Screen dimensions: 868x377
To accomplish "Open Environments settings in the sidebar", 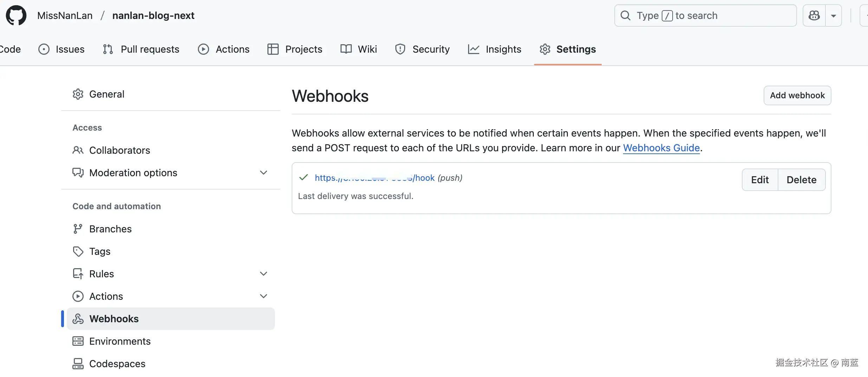I will coord(120,341).
